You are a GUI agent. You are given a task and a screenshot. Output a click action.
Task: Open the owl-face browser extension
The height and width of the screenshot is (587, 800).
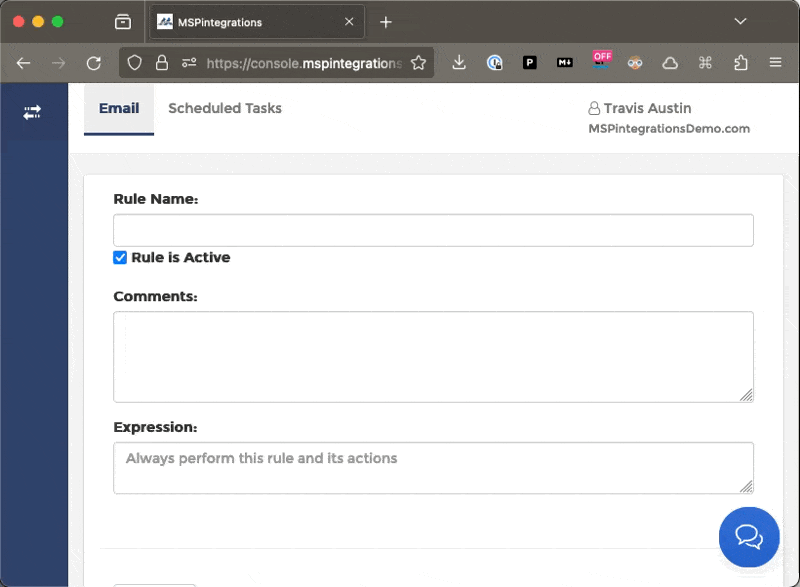[635, 61]
